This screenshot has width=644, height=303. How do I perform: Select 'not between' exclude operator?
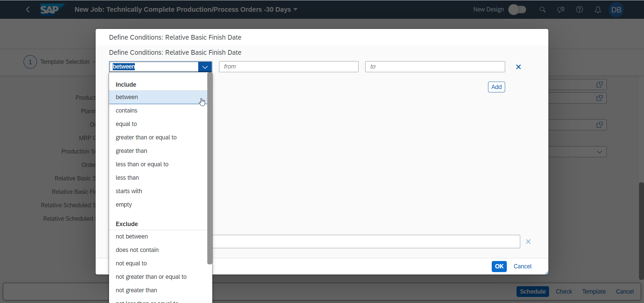[158, 236]
